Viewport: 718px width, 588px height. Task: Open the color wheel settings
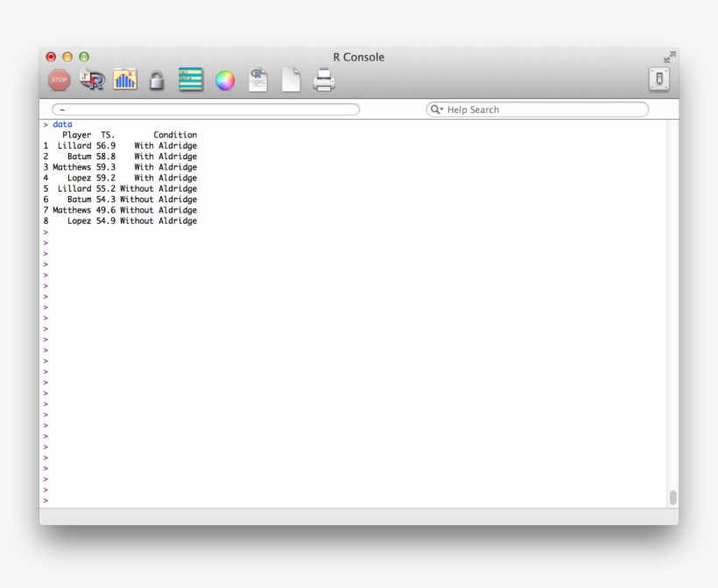225,80
